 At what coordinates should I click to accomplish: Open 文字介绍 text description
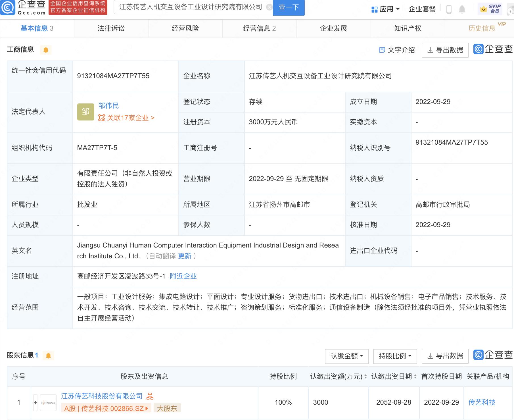397,50
